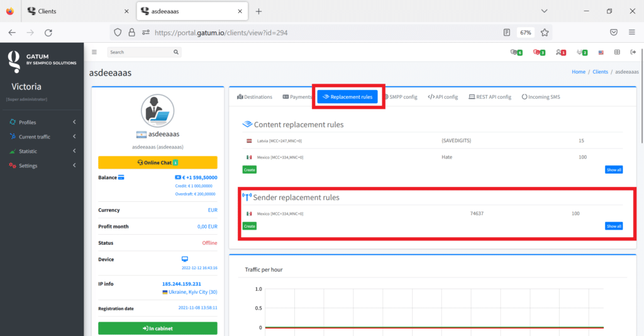Expand the Statistic sidebar menu

pos(42,151)
